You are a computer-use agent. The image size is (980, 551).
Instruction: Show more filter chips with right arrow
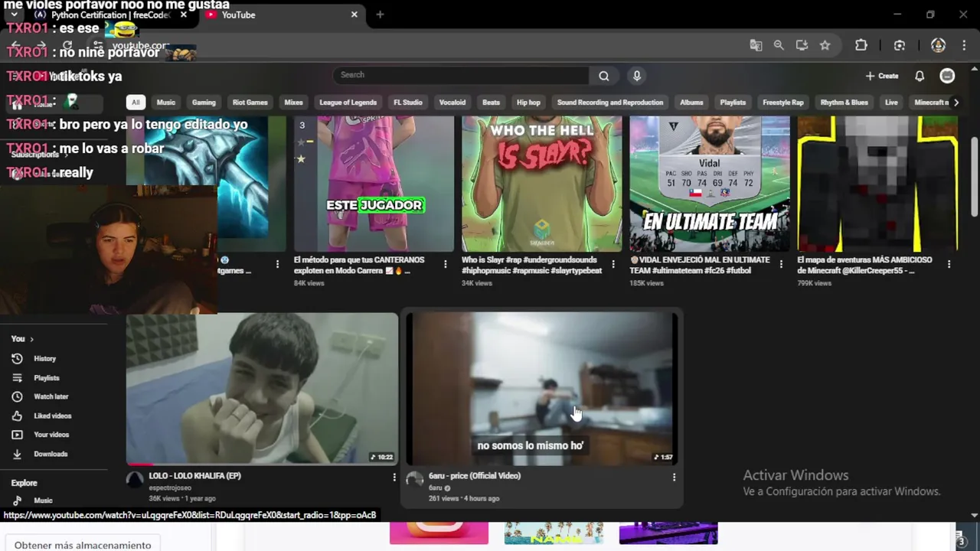tap(955, 103)
